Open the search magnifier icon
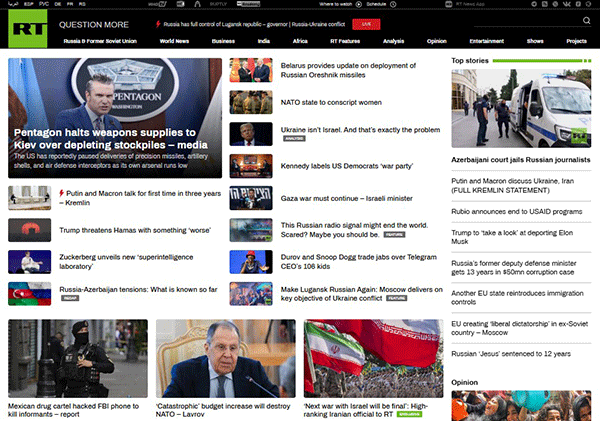This screenshot has width=600, height=421. tap(586, 20)
